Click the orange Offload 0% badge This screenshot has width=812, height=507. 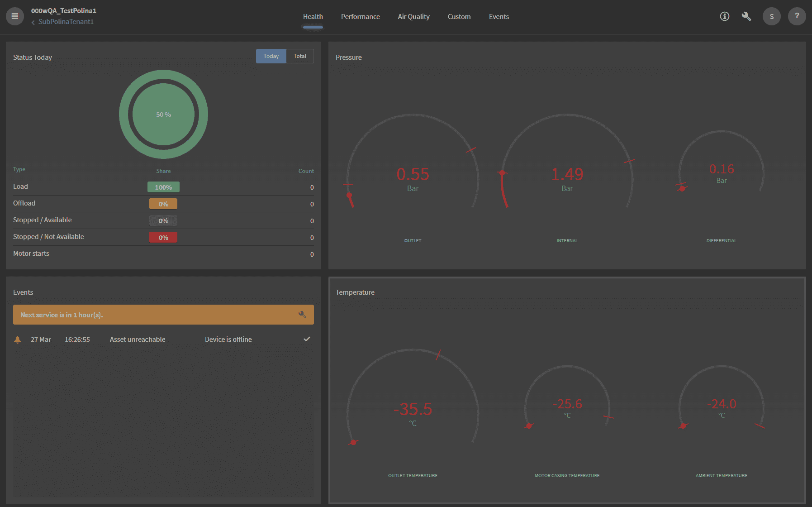coord(163,204)
